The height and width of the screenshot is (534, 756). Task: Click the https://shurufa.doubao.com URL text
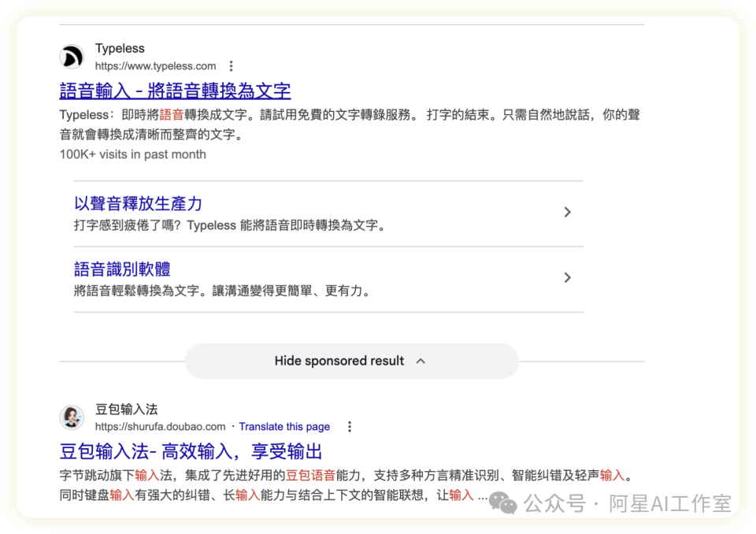(160, 427)
